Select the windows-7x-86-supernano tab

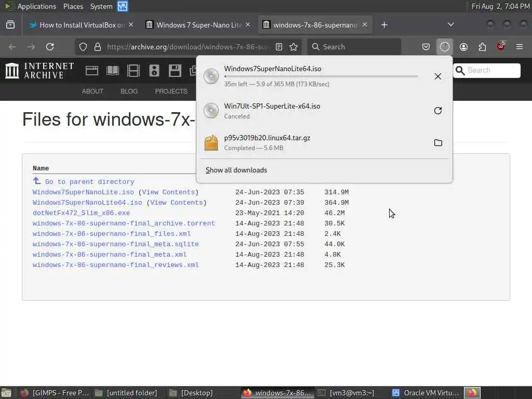pyautogui.click(x=315, y=25)
